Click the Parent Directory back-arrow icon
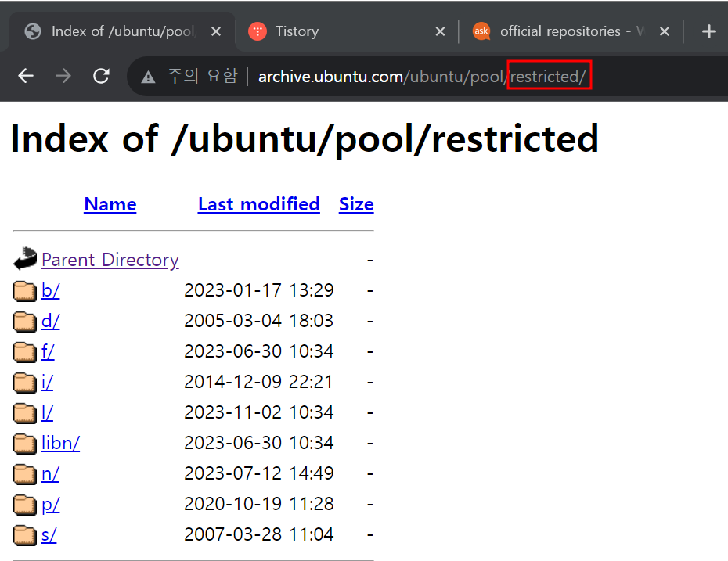 (x=25, y=259)
